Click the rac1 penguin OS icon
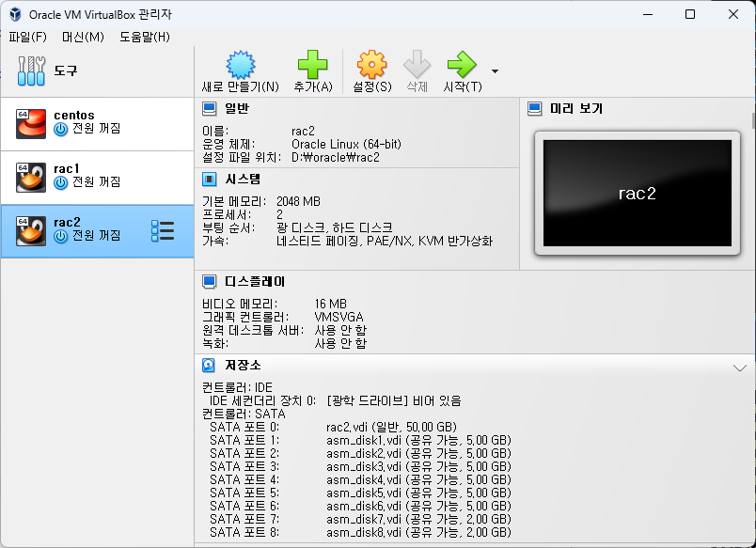 31,178
